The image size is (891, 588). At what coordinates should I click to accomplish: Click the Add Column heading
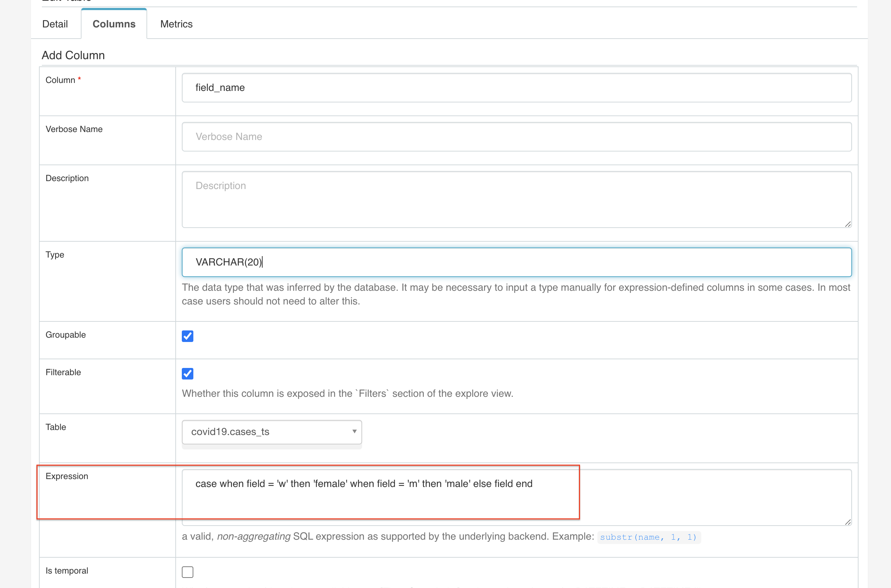pyautogui.click(x=73, y=55)
